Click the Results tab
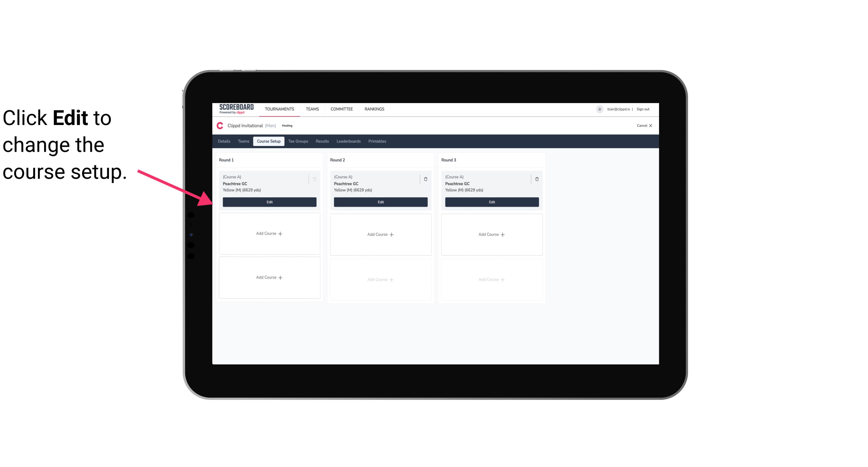The image size is (868, 467). 322,141
